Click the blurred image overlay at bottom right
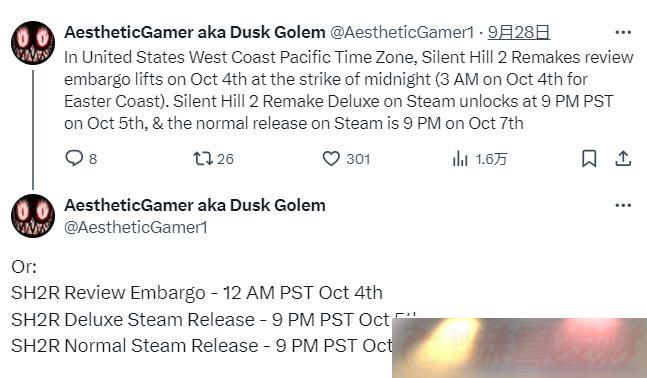Viewport: 647px width, 378px height. (519, 348)
